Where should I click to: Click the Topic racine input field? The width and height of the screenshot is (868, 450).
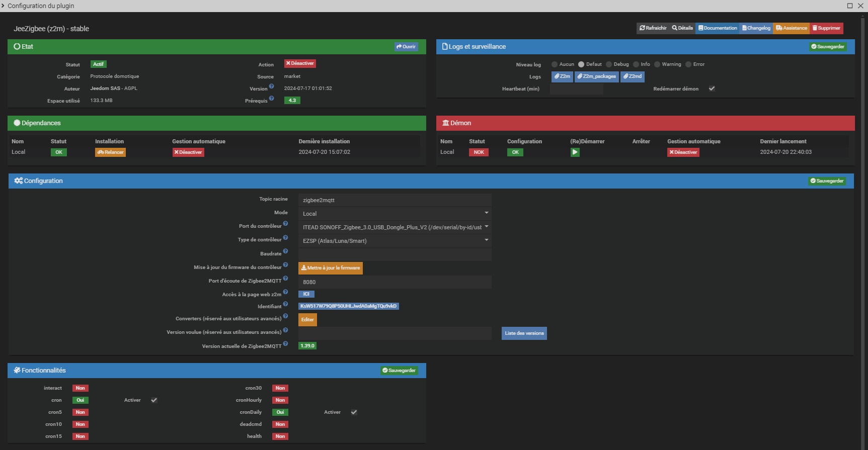pyautogui.click(x=394, y=200)
